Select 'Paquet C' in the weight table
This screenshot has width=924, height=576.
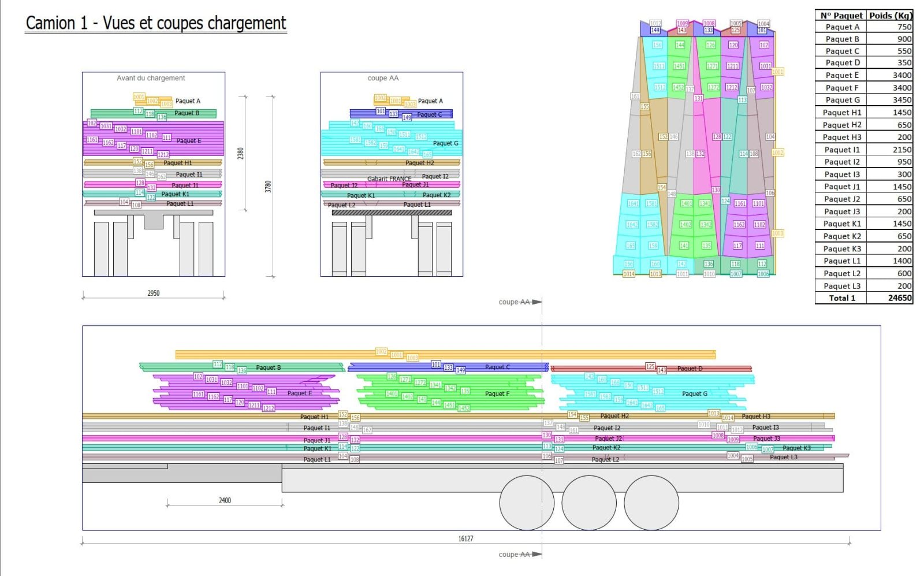pyautogui.click(x=842, y=51)
